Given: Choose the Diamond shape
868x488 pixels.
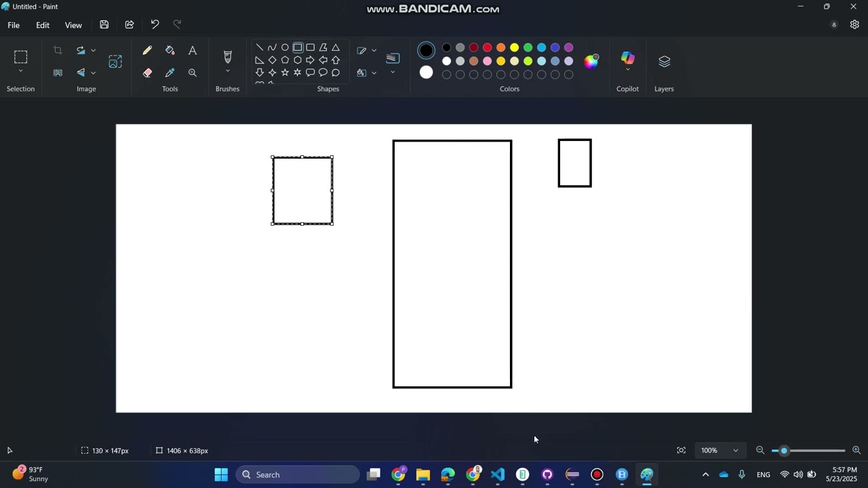Looking at the screenshot, I should click(272, 60).
